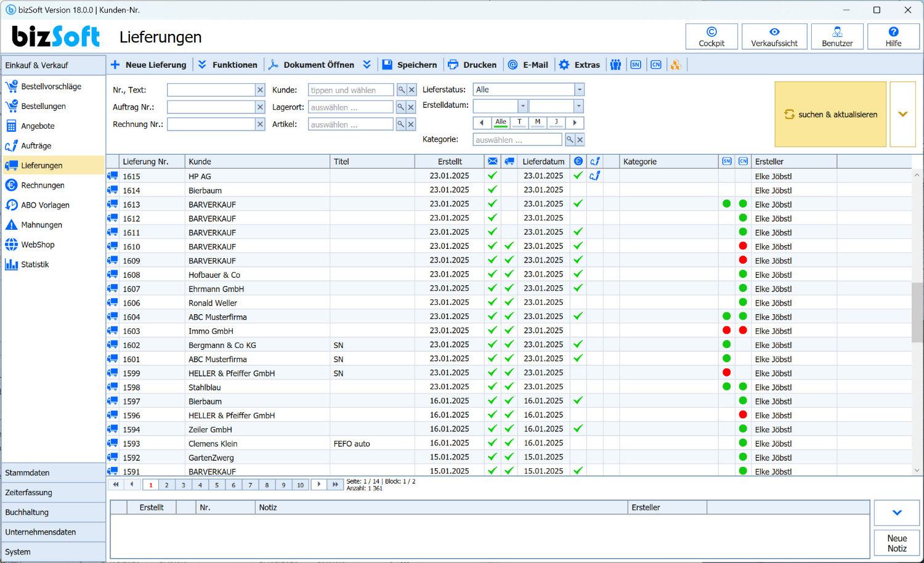The height and width of the screenshot is (563, 924).
Task: Open Hilfe help
Action: coord(893,36)
